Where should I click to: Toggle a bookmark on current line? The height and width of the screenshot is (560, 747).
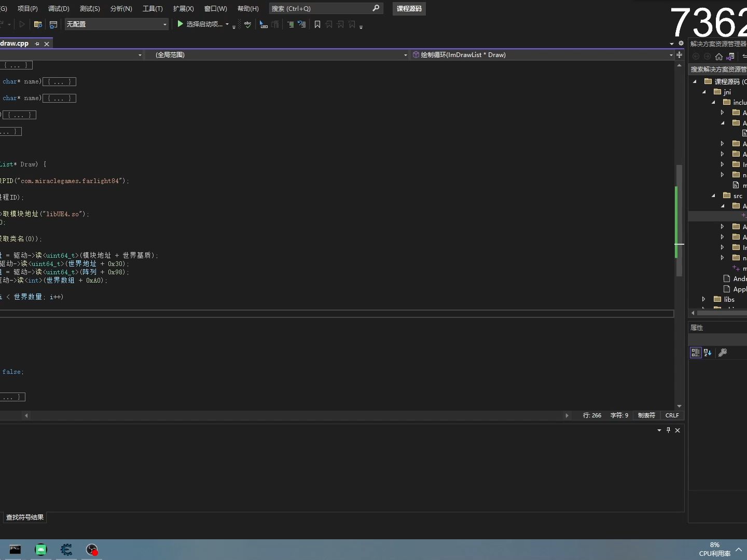[x=317, y=24]
